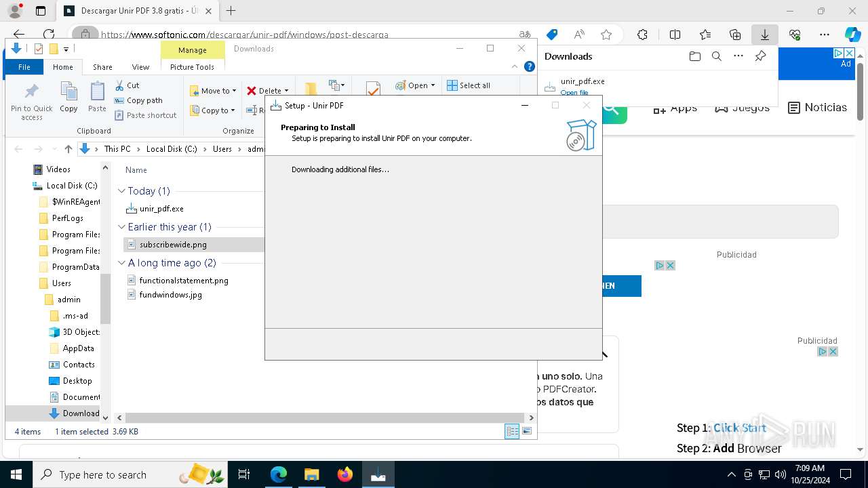This screenshot has height=488, width=868.
Task: Click the Copy button in Explorer ribbon
Action: click(x=68, y=97)
